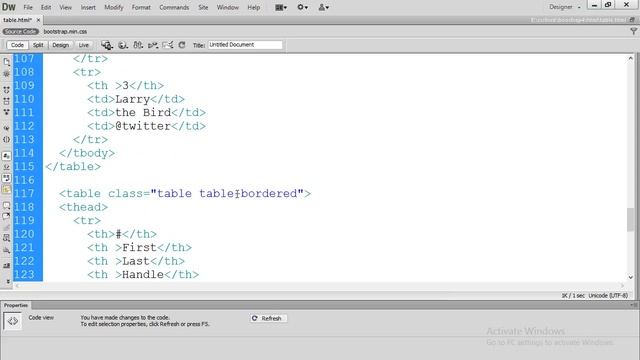Open Preview in Browser globe icon
Image resolution: width=640 pixels, height=360 pixels.
coord(122,45)
